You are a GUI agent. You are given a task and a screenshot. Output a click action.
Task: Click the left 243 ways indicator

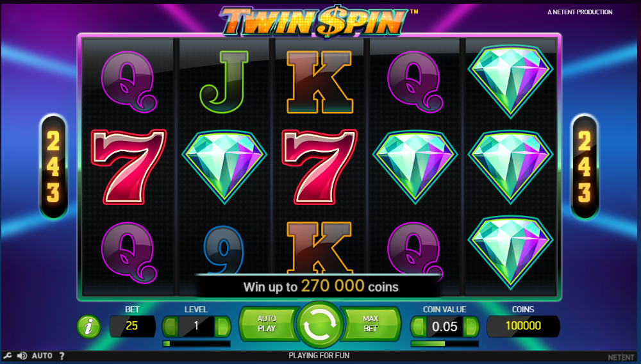pos(53,166)
